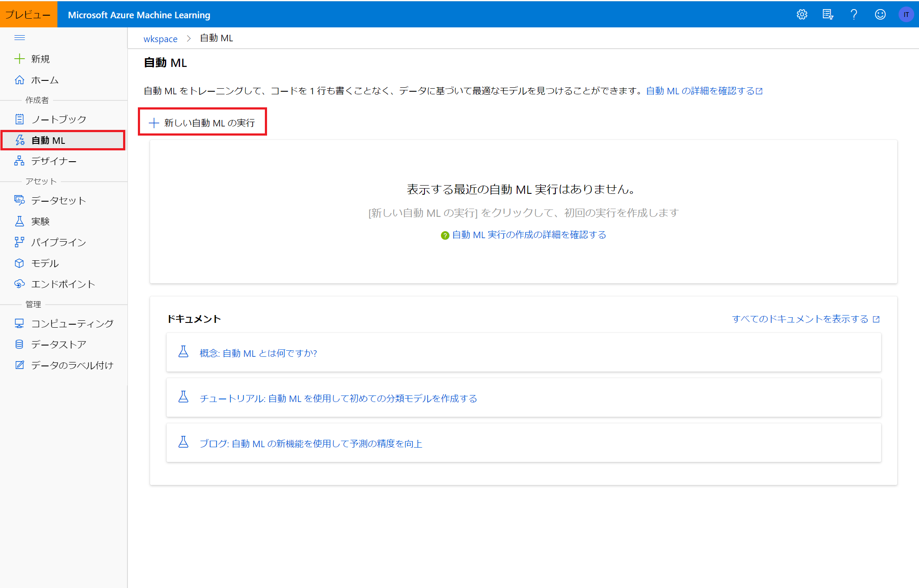This screenshot has height=588, width=919.
Task: Open the IT user account avatar
Action: click(906, 15)
